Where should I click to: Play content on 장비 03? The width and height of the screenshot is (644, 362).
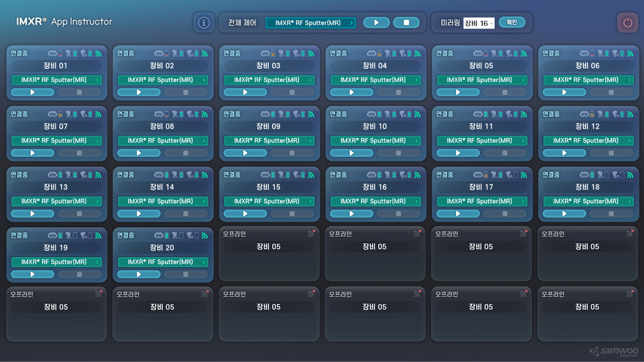(245, 93)
